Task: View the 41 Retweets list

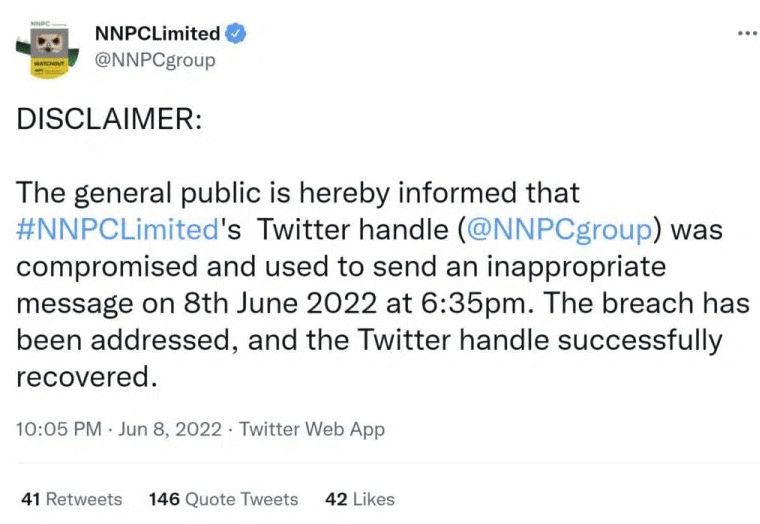Action: pos(71,499)
